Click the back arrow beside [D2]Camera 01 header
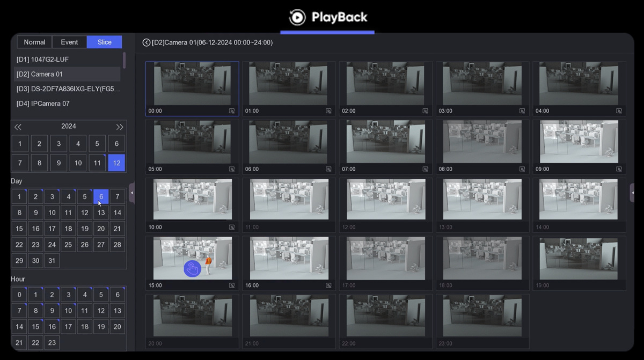644x360 pixels. click(145, 42)
